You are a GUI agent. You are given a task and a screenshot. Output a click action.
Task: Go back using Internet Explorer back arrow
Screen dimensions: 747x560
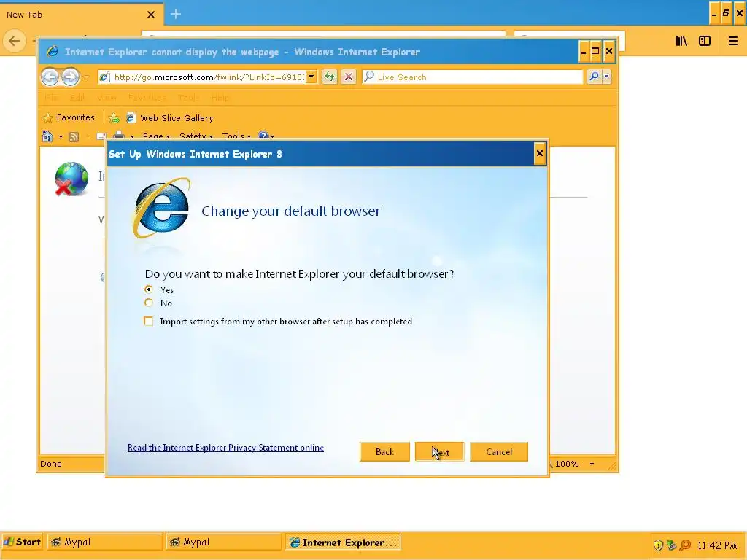[50, 77]
